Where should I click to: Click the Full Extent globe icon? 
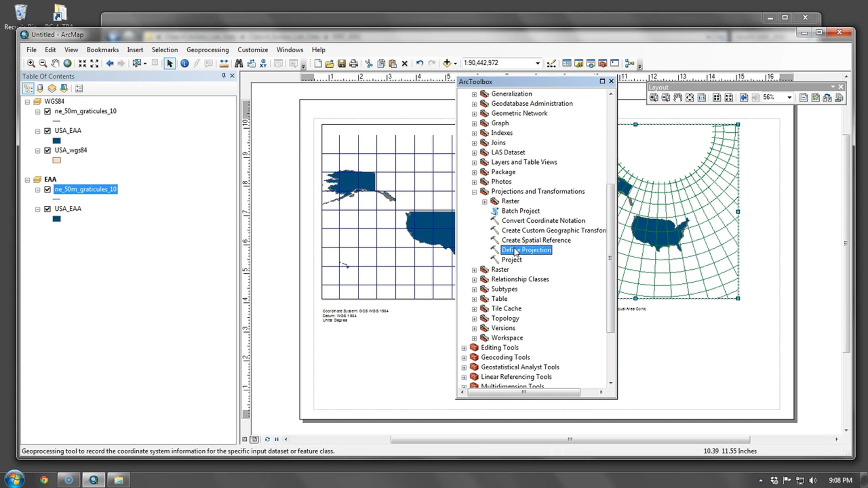(67, 64)
